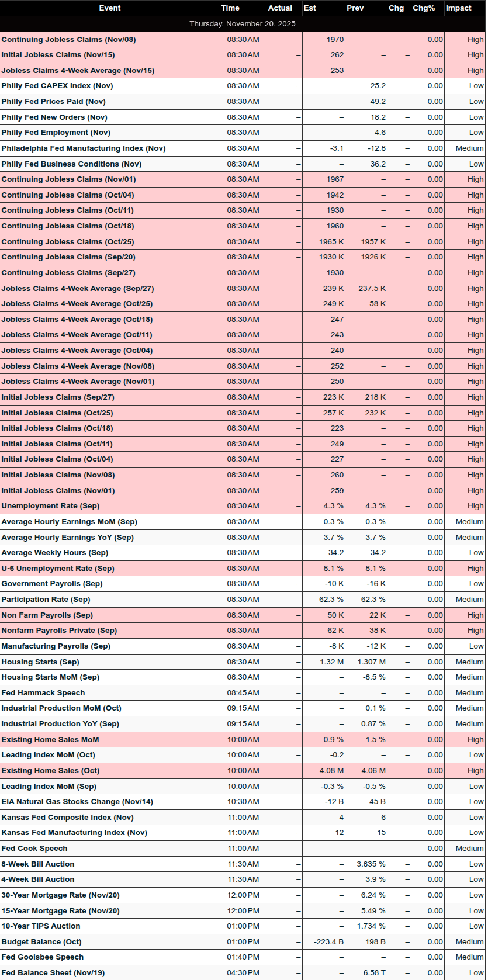This screenshot has height=980, width=488.
Task: Open 30-Year Mortgage Rate (Nov/20) event
Action: [60, 895]
